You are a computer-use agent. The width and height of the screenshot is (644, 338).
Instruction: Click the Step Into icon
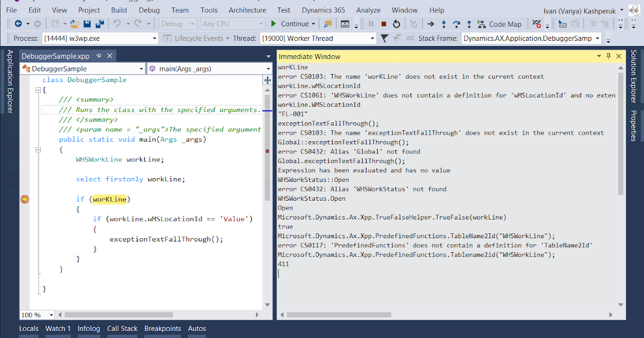[x=444, y=24]
